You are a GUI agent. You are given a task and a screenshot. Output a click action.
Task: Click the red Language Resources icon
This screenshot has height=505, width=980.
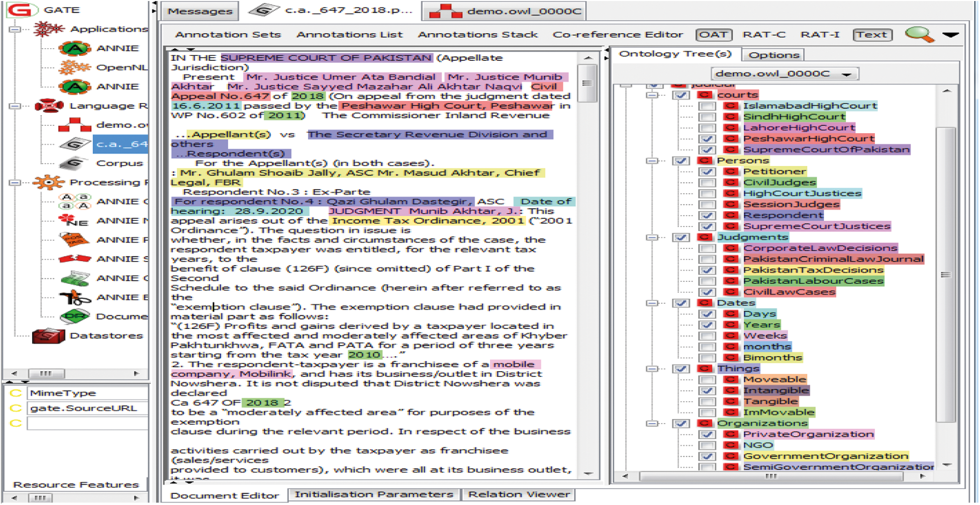tap(49, 106)
